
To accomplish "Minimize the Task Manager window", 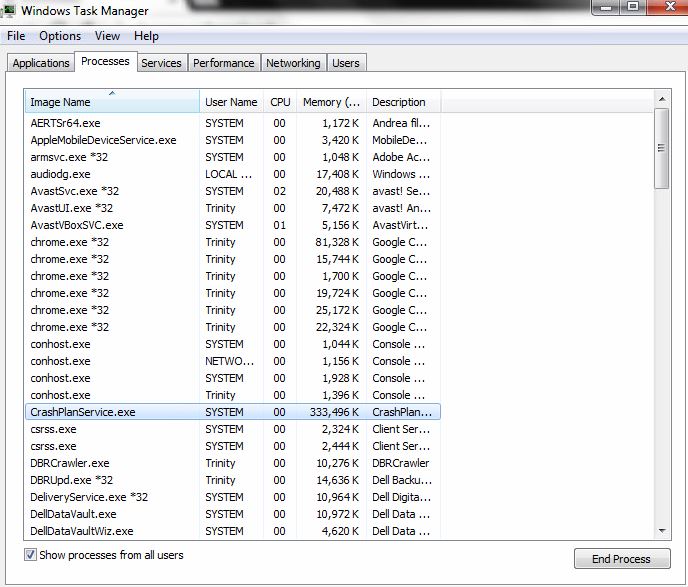I will click(606, 7).
